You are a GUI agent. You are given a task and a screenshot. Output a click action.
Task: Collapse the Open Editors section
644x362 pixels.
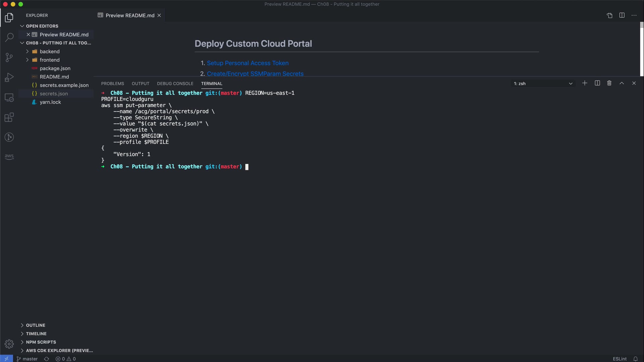[x=42, y=26]
